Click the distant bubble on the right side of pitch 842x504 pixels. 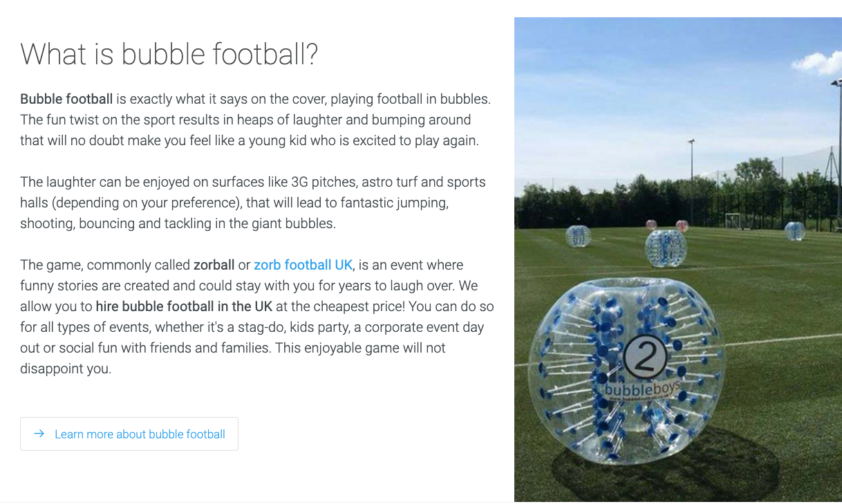coord(794,231)
